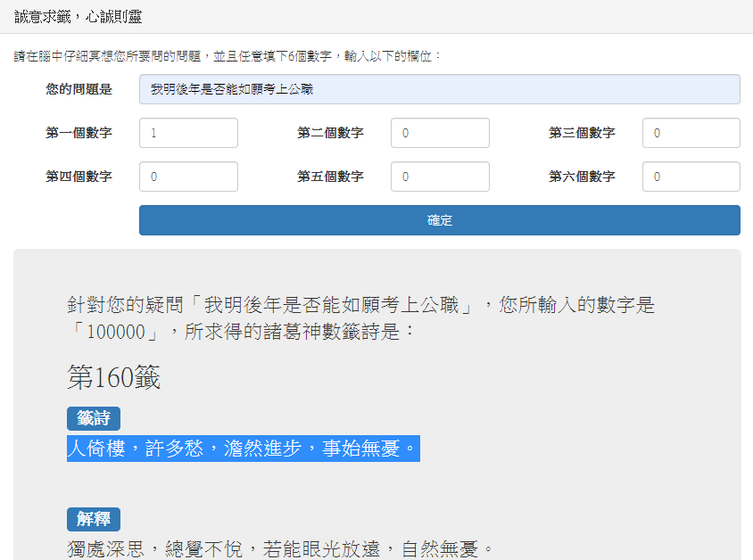753x560 pixels.
Task: Click the 第一個數字 label text
Action: 79,133
